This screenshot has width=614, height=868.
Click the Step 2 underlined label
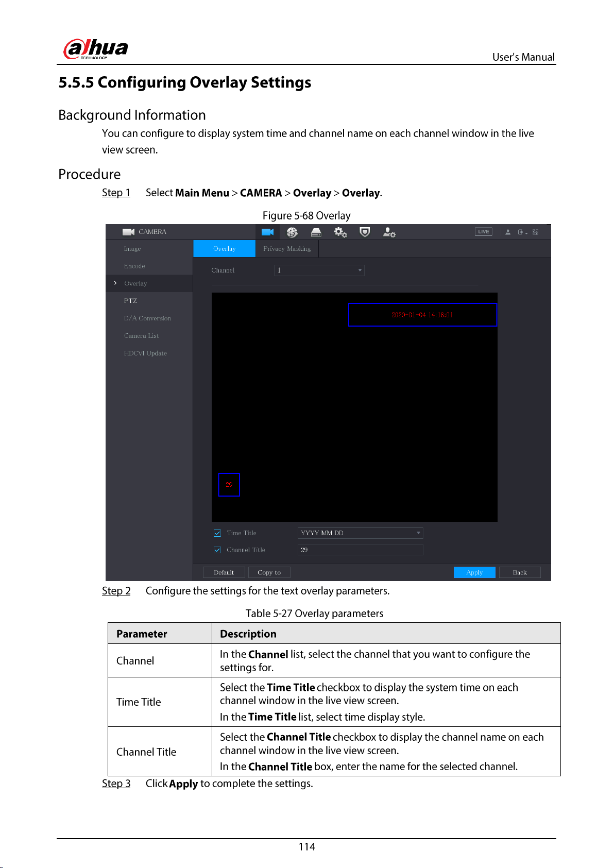(116, 591)
